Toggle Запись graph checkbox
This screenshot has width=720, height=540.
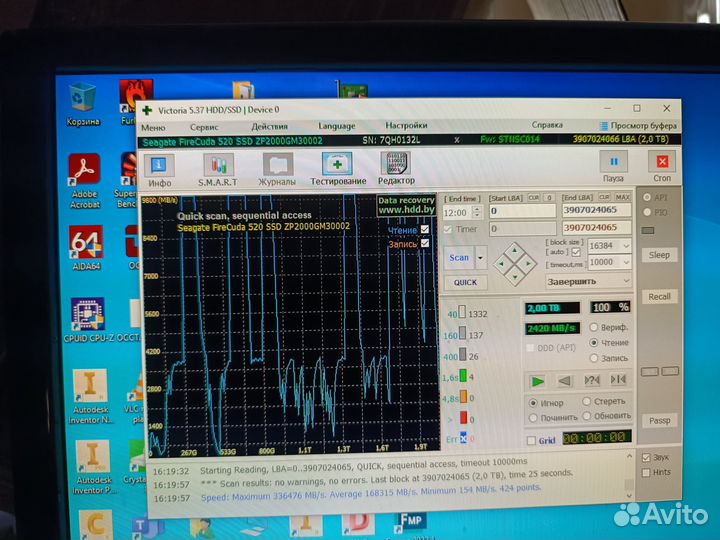coord(425,243)
